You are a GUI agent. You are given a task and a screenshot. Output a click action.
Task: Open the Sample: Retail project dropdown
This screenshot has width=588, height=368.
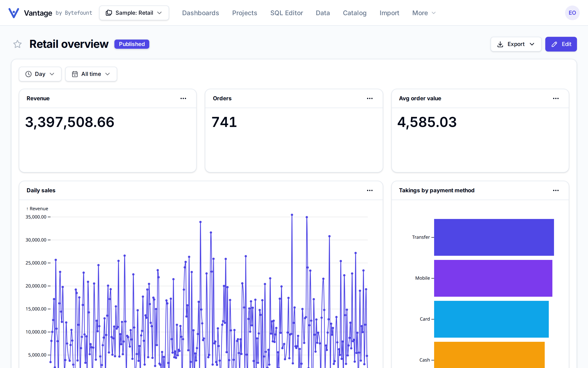coord(134,13)
